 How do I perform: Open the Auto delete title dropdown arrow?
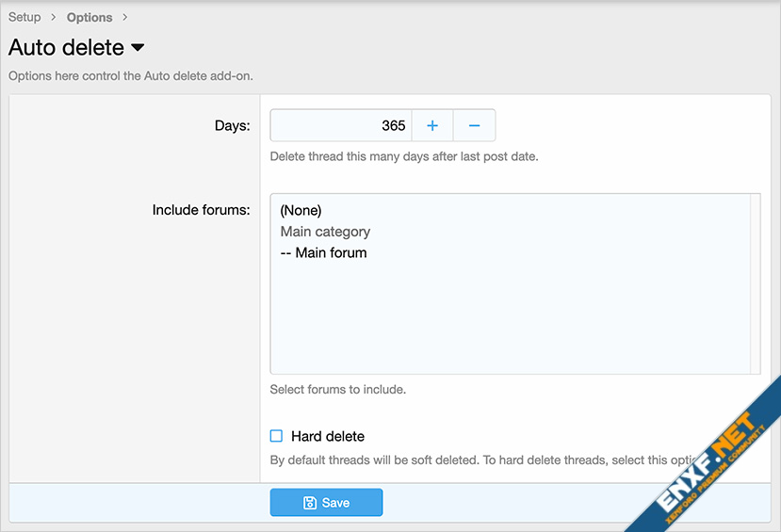point(138,47)
